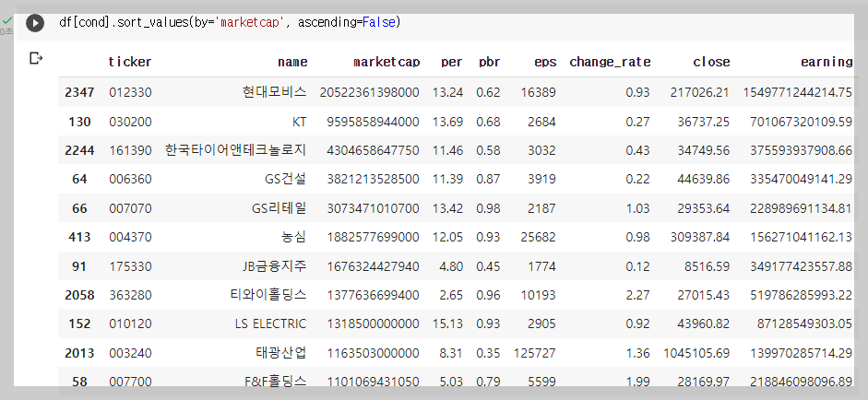Click ticker 175330
This screenshot has height=400, width=868.
[130, 266]
